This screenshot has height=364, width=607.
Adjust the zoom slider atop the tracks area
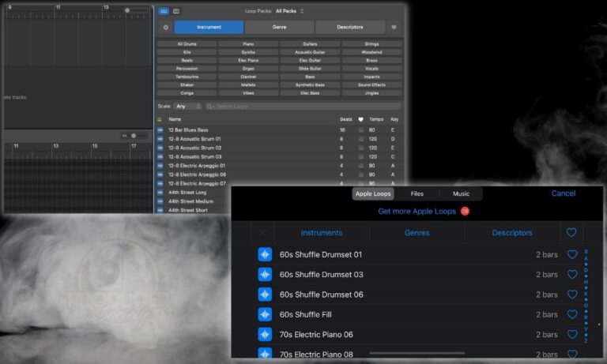coord(136,10)
